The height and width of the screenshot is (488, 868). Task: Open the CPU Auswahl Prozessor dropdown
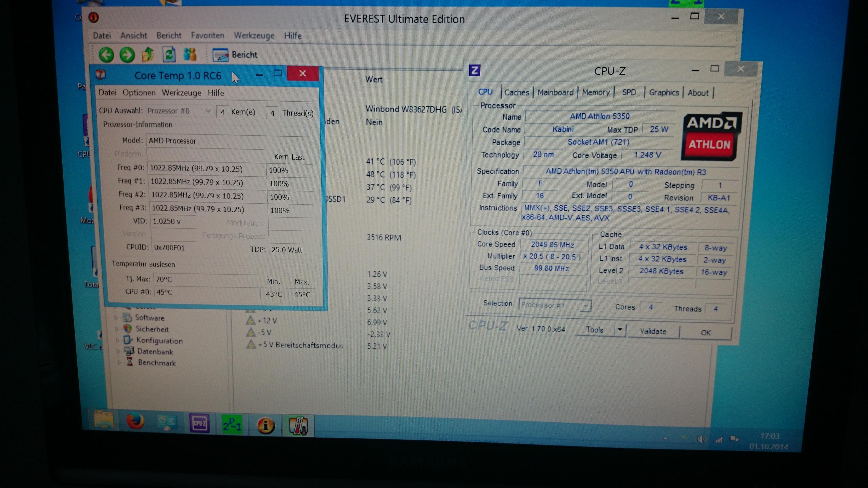click(x=208, y=111)
